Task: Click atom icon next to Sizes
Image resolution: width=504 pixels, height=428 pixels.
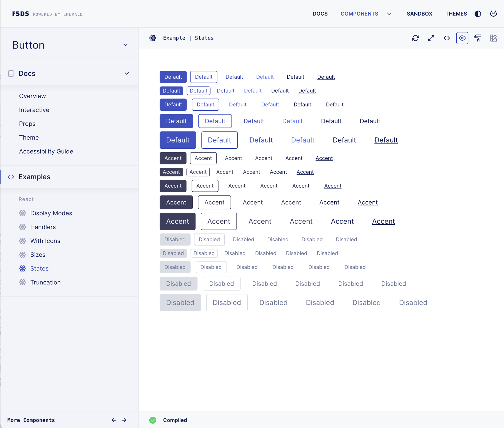Action: coord(22,255)
